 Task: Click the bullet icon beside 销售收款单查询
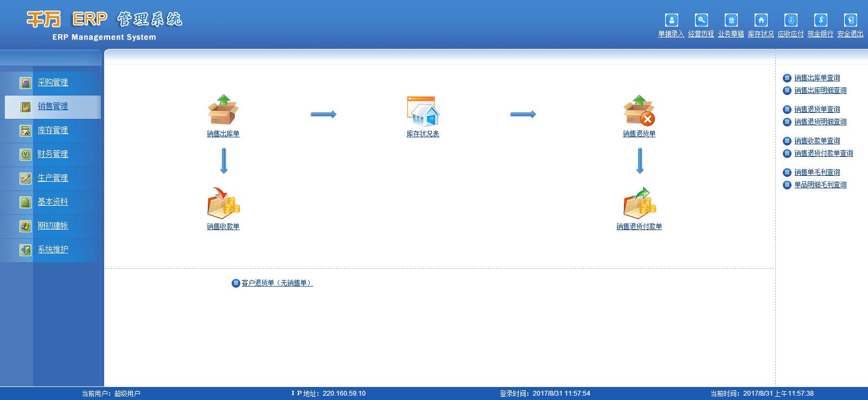pyautogui.click(x=787, y=141)
